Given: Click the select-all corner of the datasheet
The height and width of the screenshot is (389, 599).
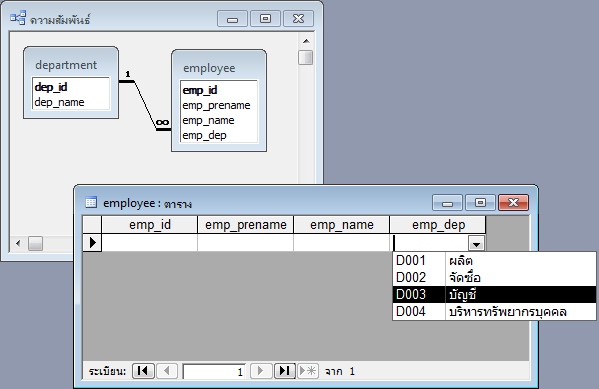Looking at the screenshot, I should coord(92,225).
